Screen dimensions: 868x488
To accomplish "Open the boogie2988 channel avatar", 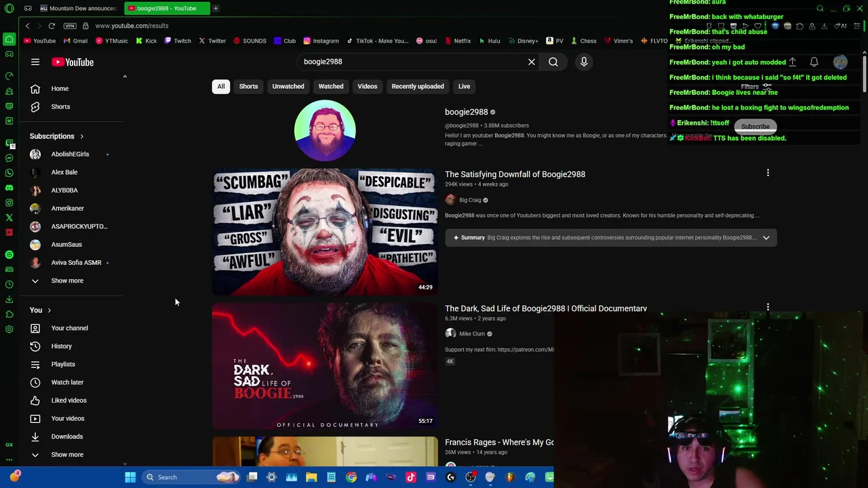I will tap(325, 130).
